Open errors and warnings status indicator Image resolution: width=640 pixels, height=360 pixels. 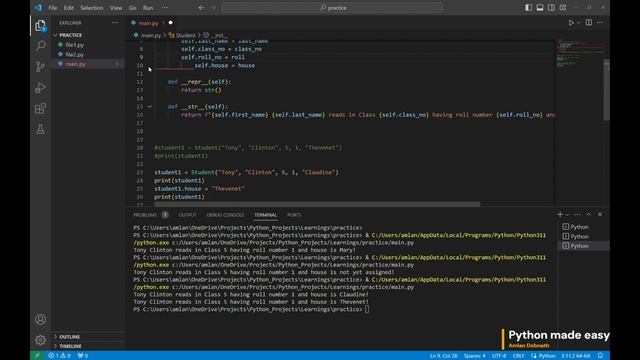tap(60, 356)
